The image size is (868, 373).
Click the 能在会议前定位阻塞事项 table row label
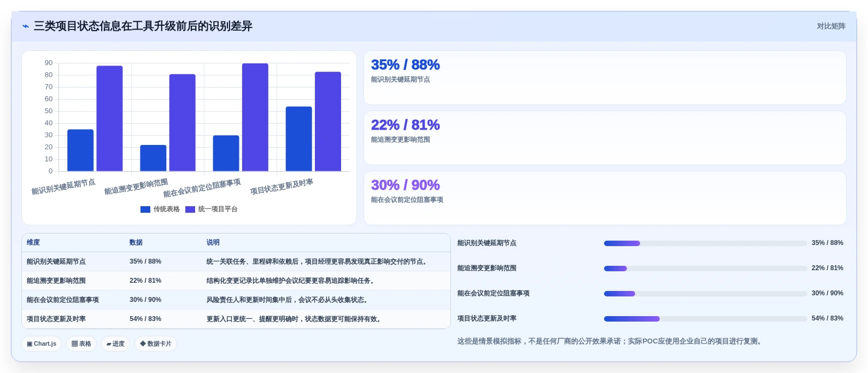coord(63,300)
